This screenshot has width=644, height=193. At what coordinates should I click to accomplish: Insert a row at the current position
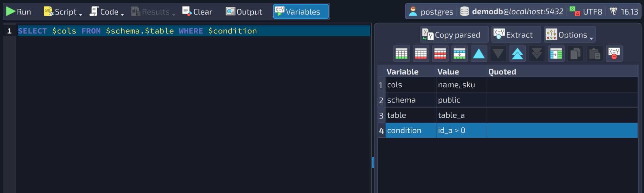coord(460,53)
